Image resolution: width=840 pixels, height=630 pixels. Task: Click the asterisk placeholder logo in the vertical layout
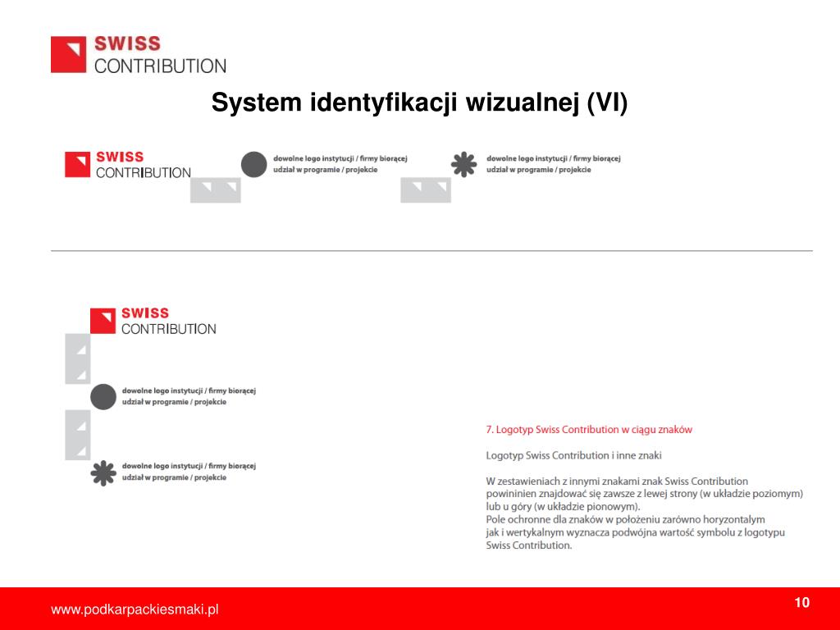[x=103, y=473]
